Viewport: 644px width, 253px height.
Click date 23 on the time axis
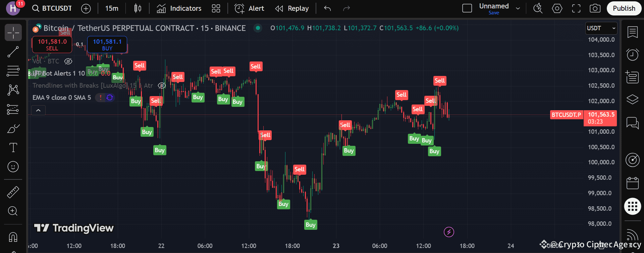point(336,246)
